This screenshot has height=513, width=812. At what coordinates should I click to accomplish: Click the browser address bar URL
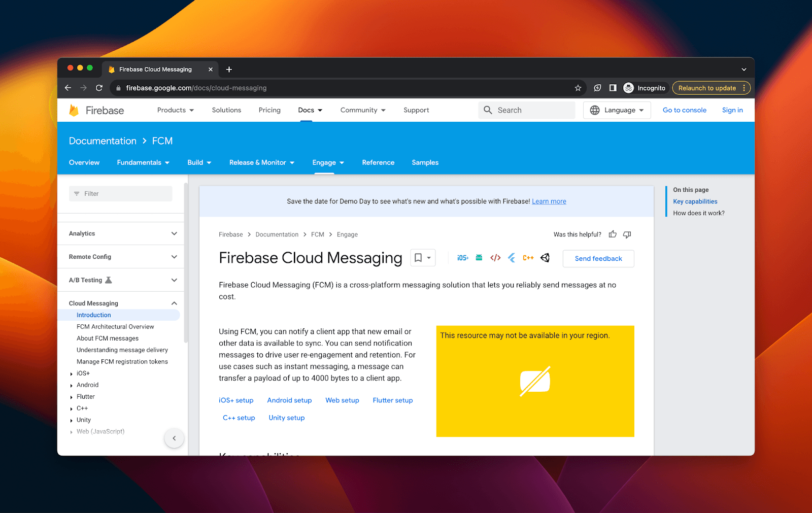coord(196,88)
